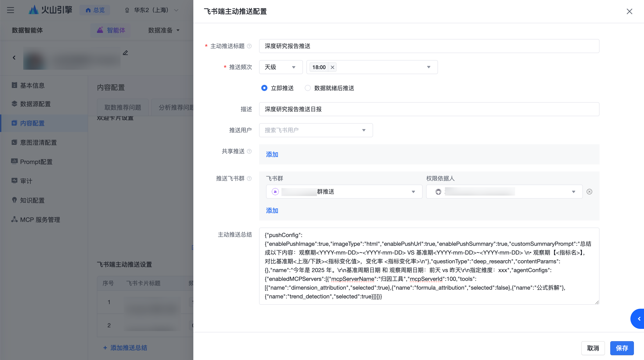The width and height of the screenshot is (644, 360).
Task: Open 天级 frequency dropdown
Action: click(x=281, y=67)
